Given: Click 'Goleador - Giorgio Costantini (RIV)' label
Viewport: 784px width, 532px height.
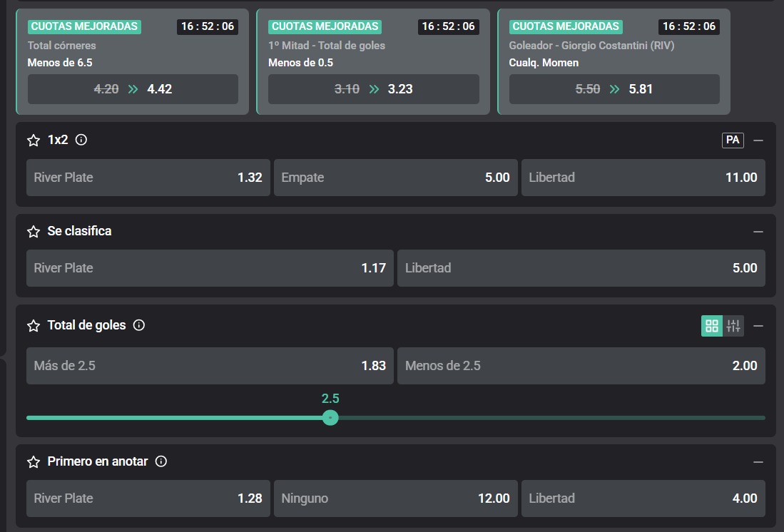Looking at the screenshot, I should (591, 46).
